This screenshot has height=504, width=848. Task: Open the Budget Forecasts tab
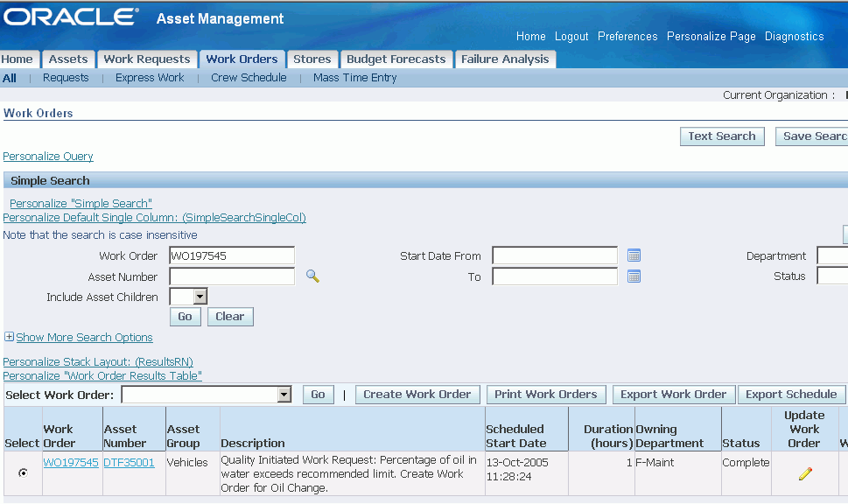[396, 59]
